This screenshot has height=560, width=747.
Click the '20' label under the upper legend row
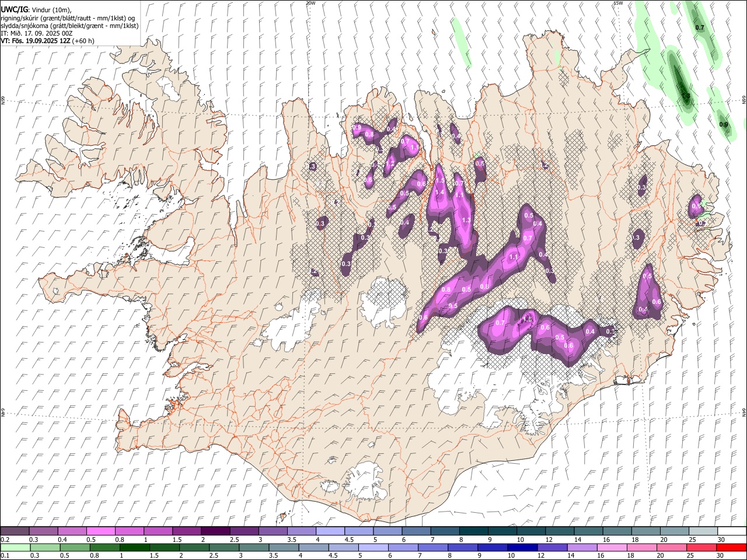click(664, 540)
